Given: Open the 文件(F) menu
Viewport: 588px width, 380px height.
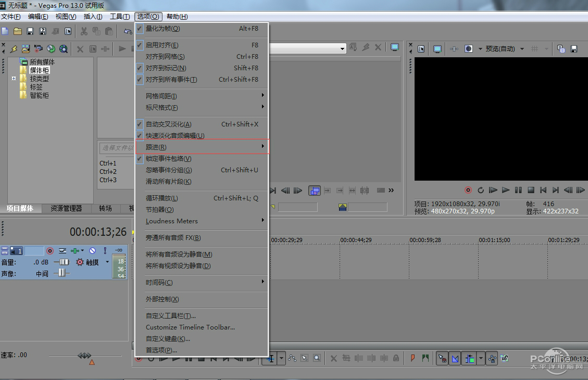Looking at the screenshot, I should tap(11, 17).
